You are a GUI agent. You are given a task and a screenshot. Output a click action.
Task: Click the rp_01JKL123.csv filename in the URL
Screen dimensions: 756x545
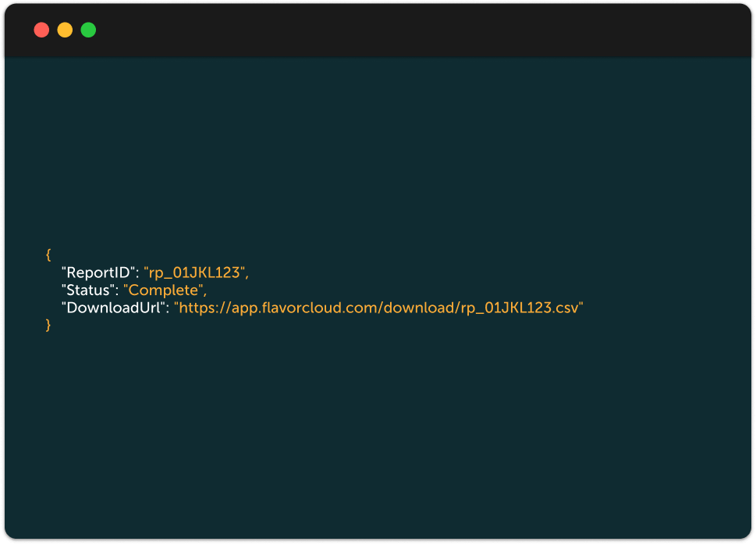pos(517,308)
